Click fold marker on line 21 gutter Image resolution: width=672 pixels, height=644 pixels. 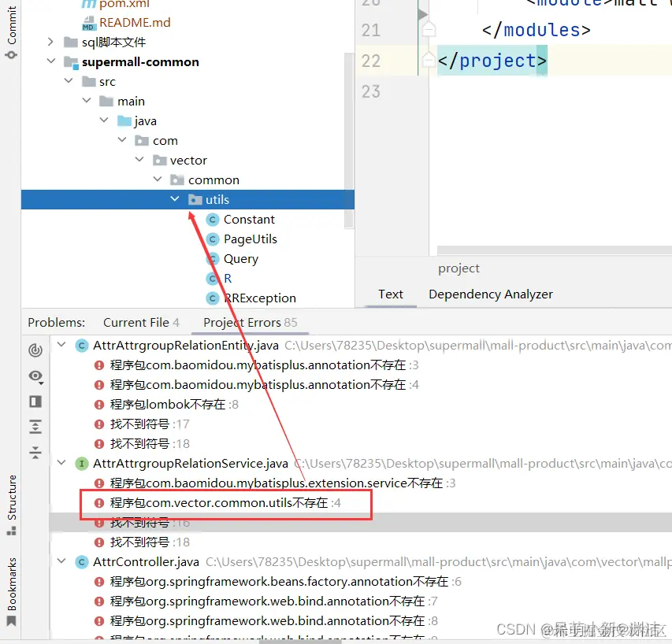(429, 30)
